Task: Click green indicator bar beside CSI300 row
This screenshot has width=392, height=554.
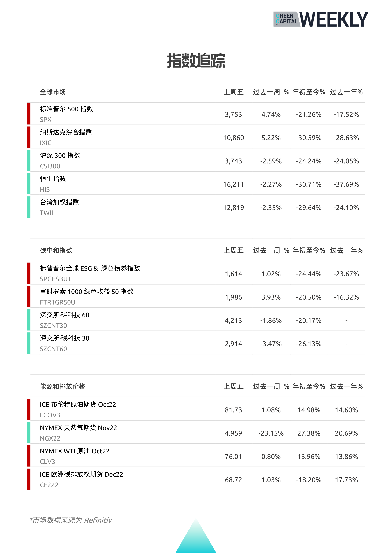Action: click(x=28, y=160)
